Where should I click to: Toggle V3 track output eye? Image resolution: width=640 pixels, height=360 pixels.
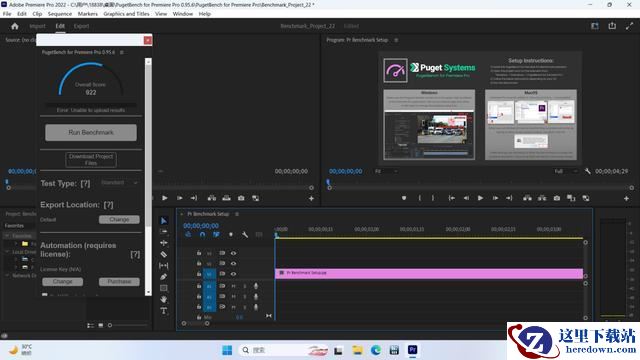[233, 253]
